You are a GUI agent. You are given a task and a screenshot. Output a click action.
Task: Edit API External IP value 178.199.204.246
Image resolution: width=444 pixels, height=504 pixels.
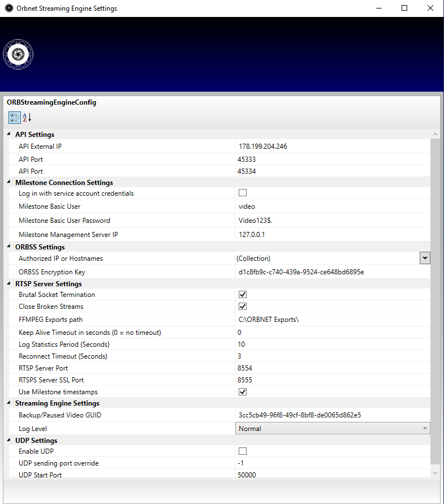333,147
